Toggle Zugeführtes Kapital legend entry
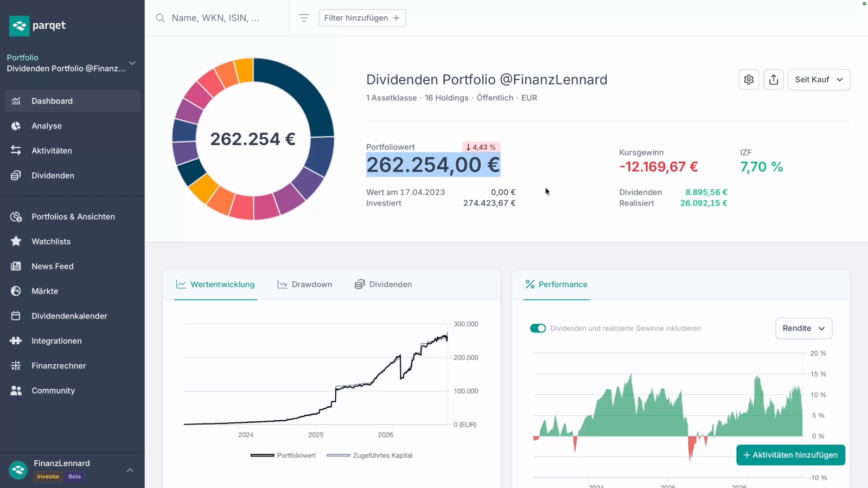This screenshot has width=868, height=488. point(369,455)
